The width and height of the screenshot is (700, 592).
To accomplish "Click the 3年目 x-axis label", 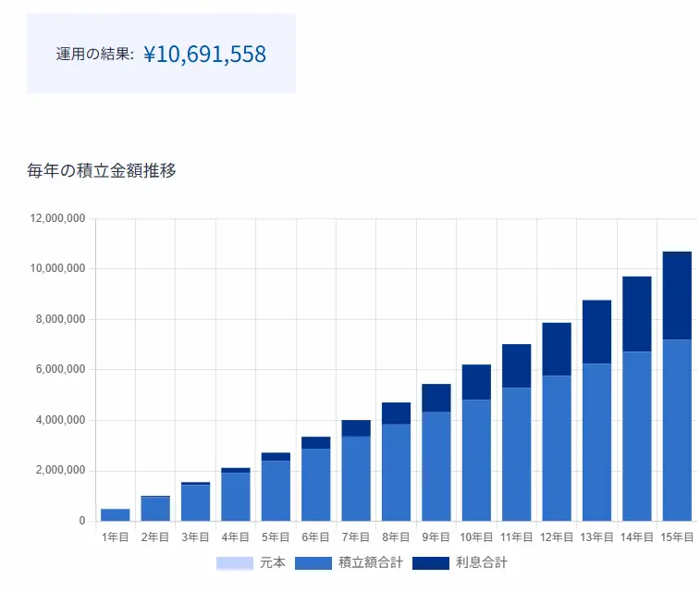I will (195, 536).
